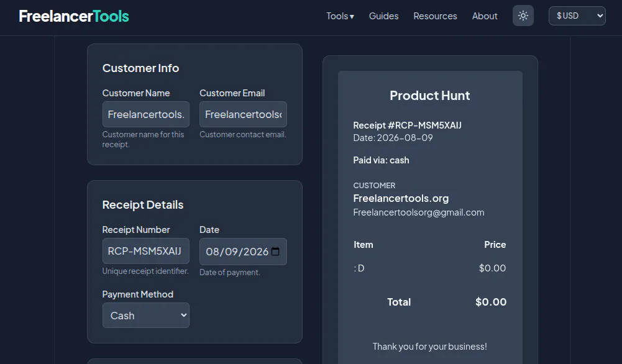The height and width of the screenshot is (364, 622).
Task: Click the Date: 2026-08-09 preview line
Action: pyautogui.click(x=393, y=138)
